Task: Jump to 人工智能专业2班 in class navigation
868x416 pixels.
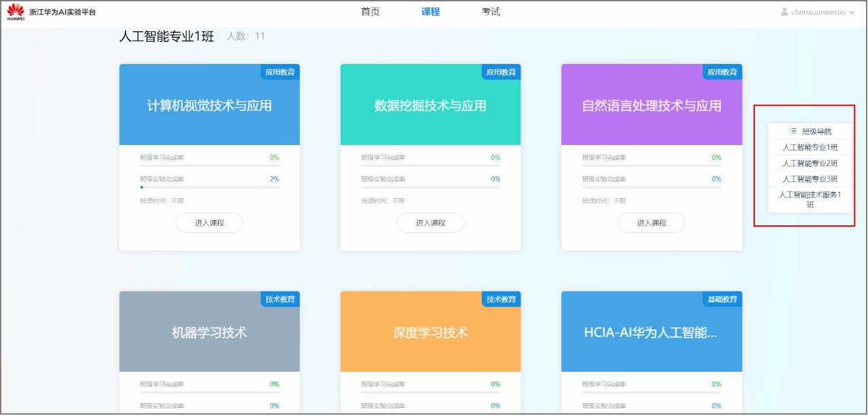Action: 810,163
